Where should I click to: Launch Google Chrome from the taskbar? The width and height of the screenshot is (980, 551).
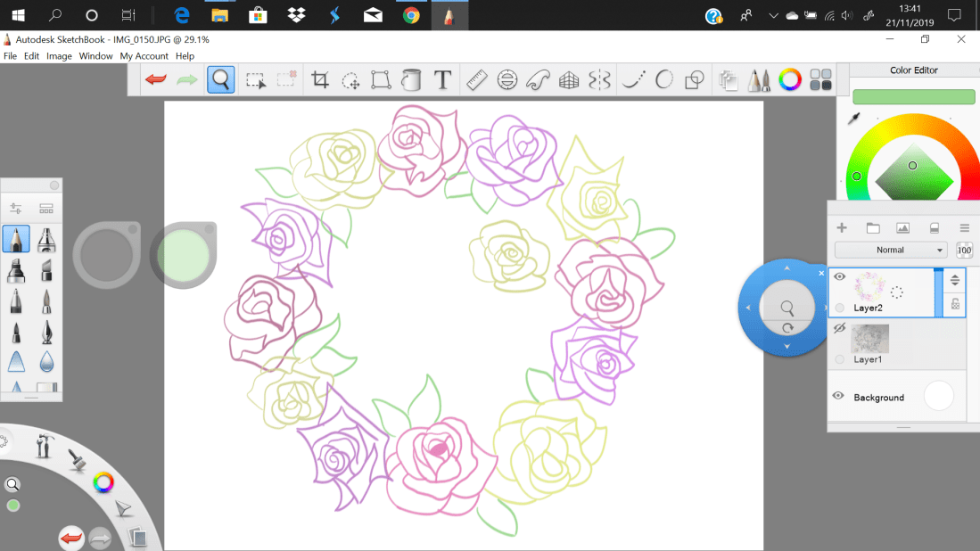[x=410, y=15]
